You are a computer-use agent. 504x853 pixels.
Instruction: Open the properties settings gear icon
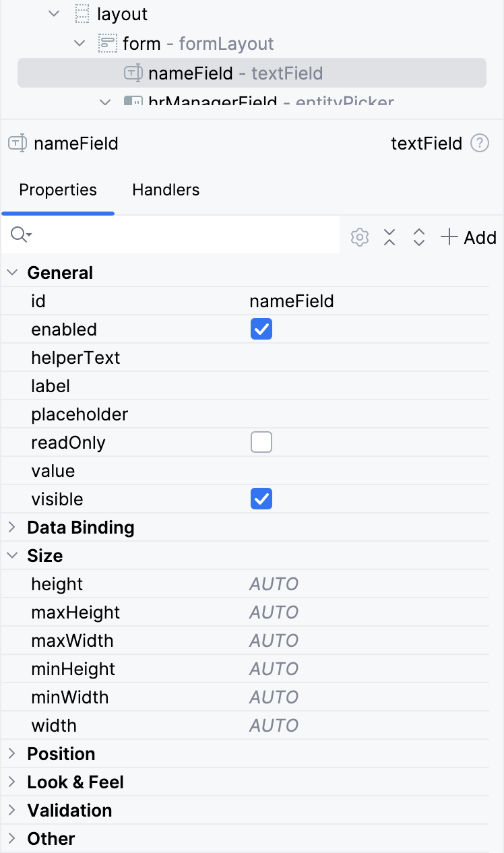[360, 237]
